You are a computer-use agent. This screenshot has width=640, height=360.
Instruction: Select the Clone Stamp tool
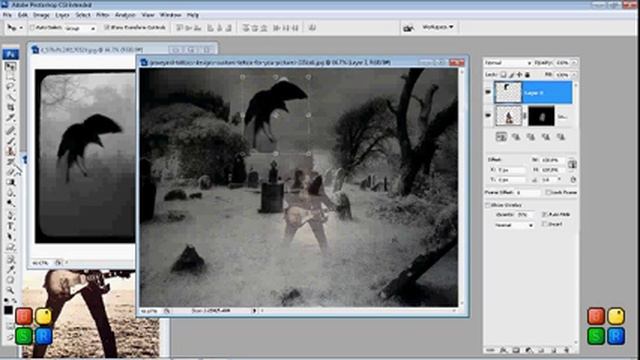(x=10, y=151)
